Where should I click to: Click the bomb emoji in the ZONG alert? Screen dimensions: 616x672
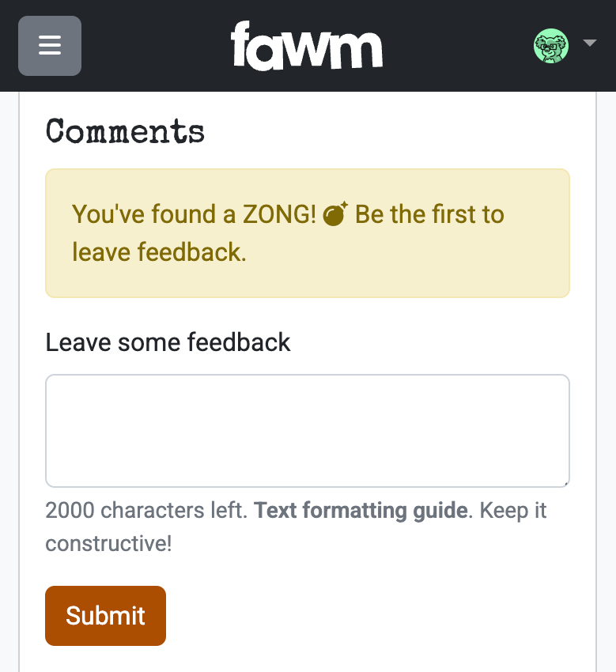pyautogui.click(x=336, y=214)
